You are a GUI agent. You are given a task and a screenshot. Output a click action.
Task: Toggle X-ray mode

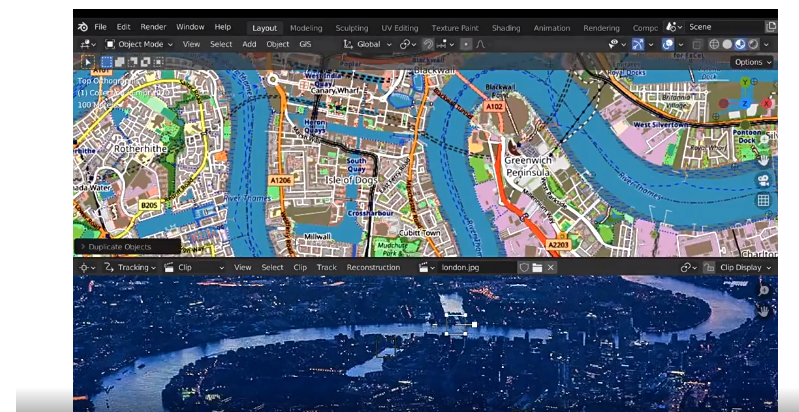coord(697,44)
